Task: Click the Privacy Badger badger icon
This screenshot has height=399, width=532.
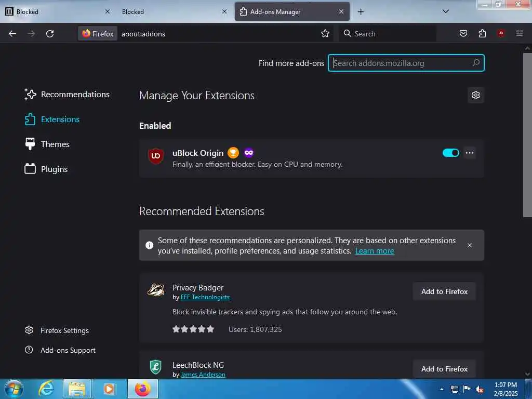Action: (156, 290)
